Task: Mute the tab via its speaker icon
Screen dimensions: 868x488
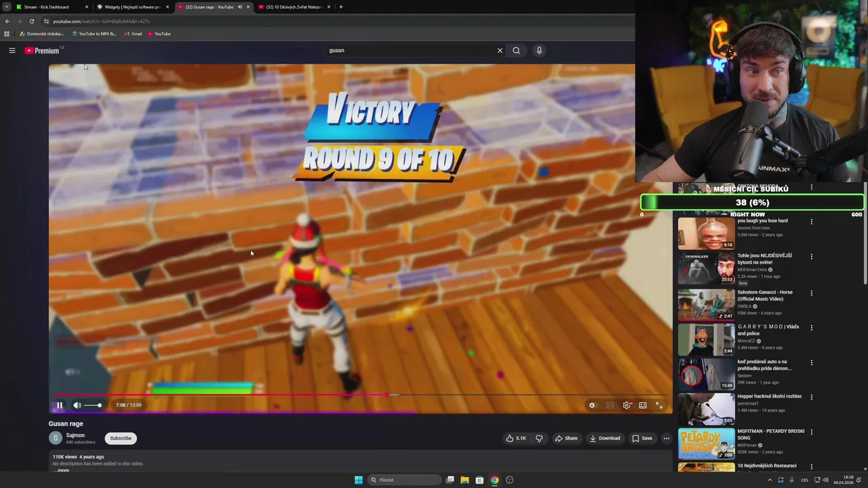Action: [239, 7]
